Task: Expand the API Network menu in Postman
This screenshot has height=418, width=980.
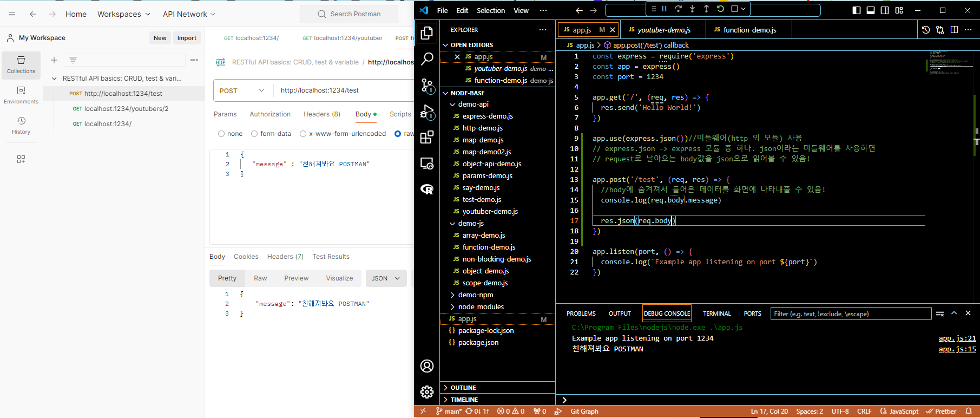Action: tap(189, 14)
